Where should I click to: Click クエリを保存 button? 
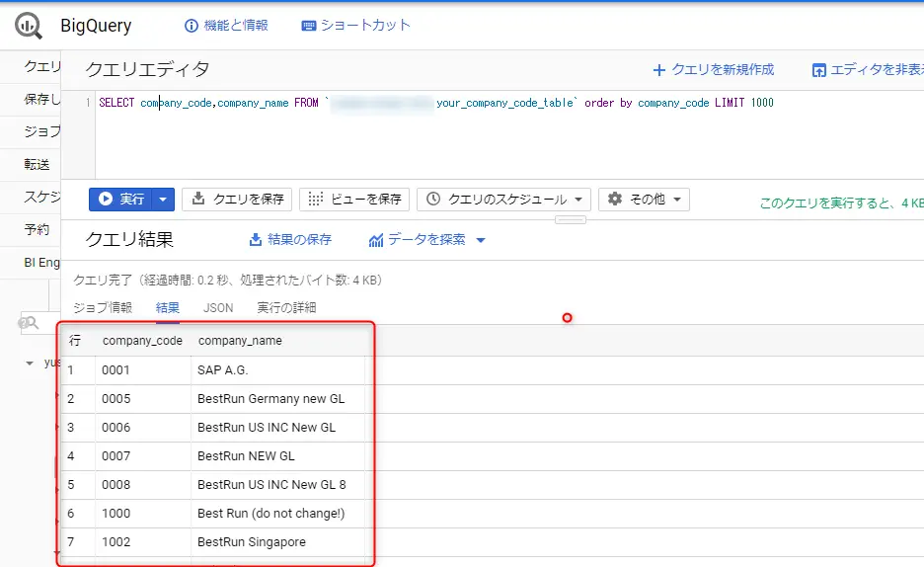tap(237, 200)
